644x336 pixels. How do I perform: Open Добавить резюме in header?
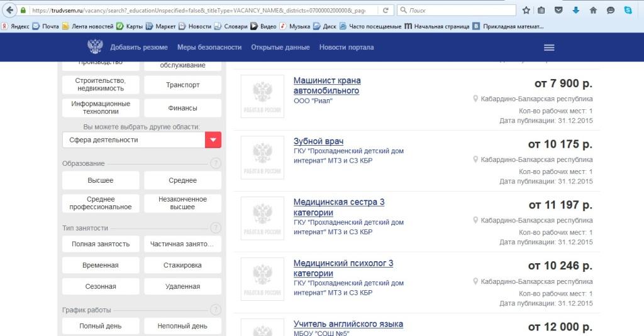[139, 47]
